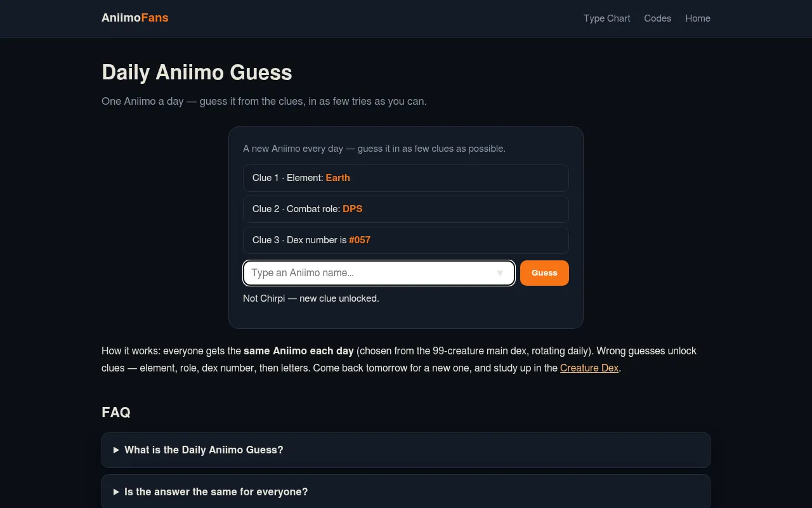Image resolution: width=812 pixels, height=508 pixels.
Task: Click the #057 dex number text
Action: pyautogui.click(x=360, y=240)
